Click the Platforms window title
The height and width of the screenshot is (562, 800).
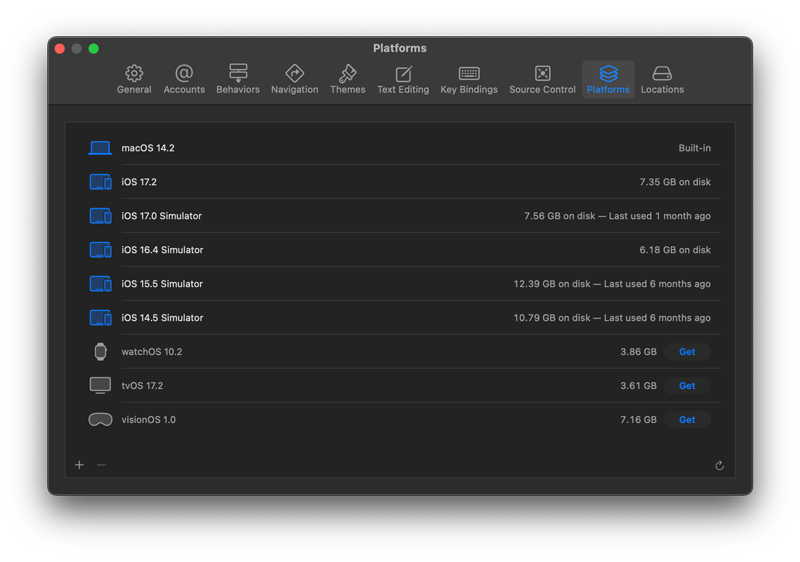pyautogui.click(x=399, y=48)
